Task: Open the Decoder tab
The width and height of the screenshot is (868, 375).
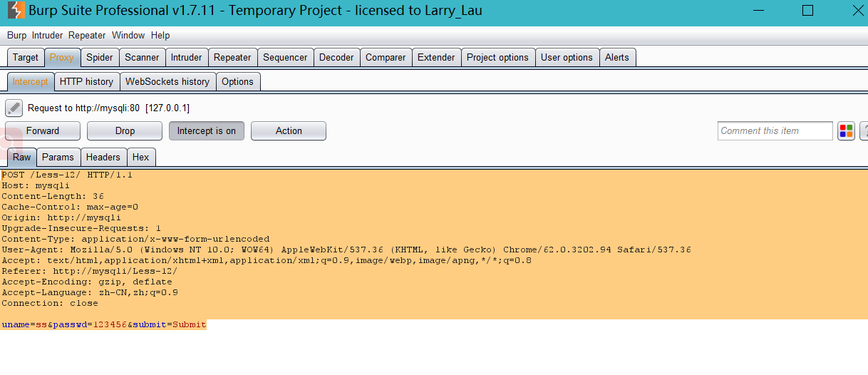Action: pos(336,58)
